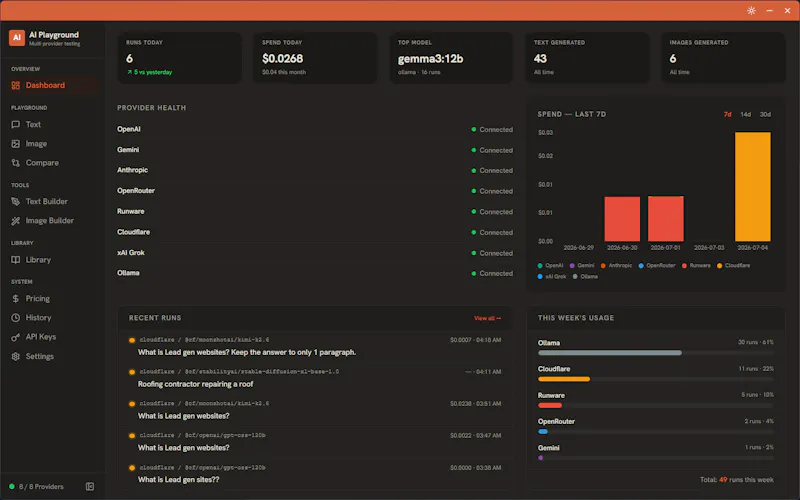Click the Ollama usage progress bar
This screenshot has height=500, width=800.
656,353
